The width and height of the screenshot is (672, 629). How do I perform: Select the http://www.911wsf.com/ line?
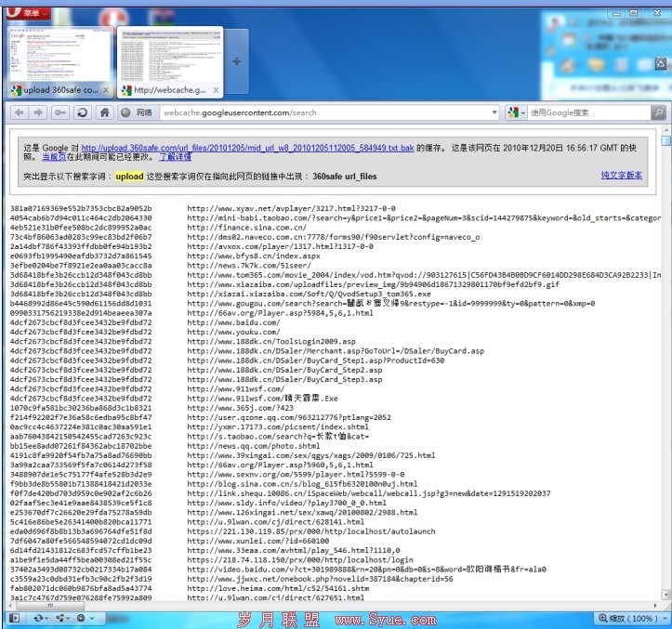pos(235,388)
